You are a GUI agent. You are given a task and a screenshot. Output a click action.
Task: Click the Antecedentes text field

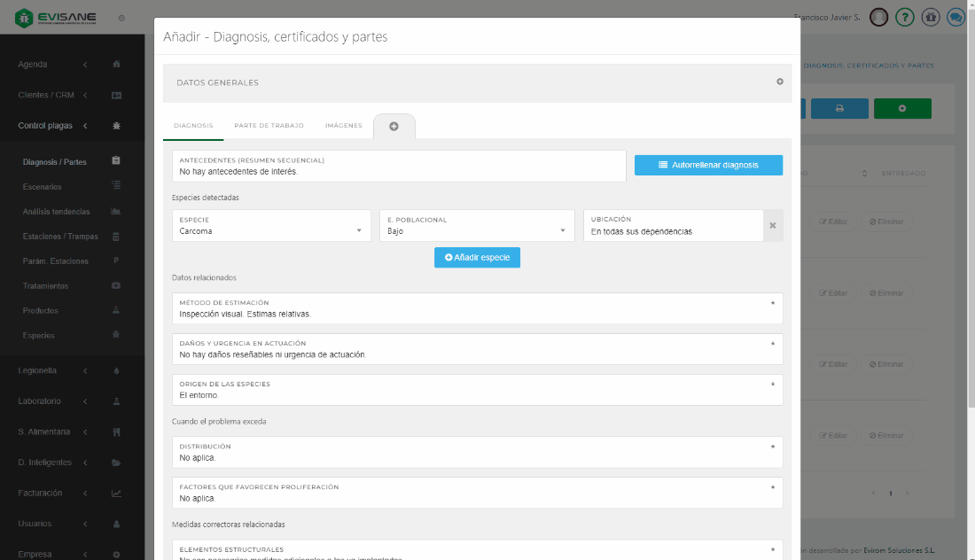point(399,171)
